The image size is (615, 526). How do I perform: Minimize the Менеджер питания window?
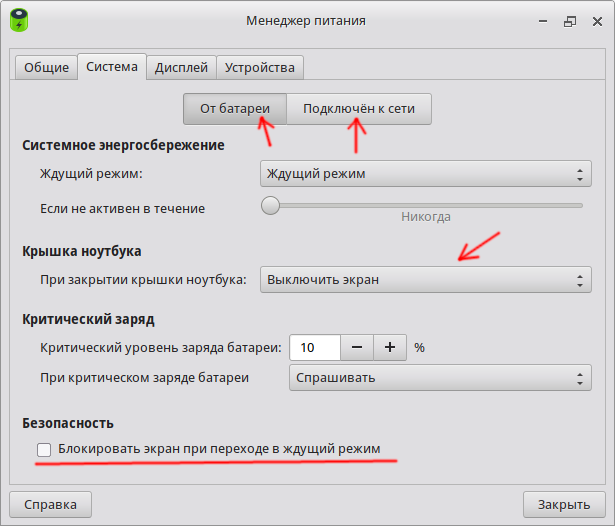coord(541,20)
